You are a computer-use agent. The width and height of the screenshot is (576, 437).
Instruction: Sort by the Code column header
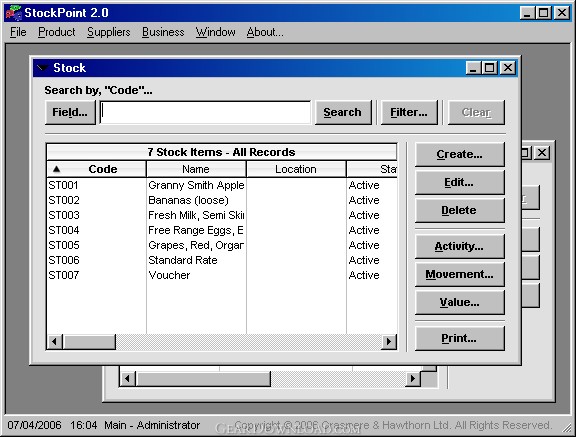(97, 169)
